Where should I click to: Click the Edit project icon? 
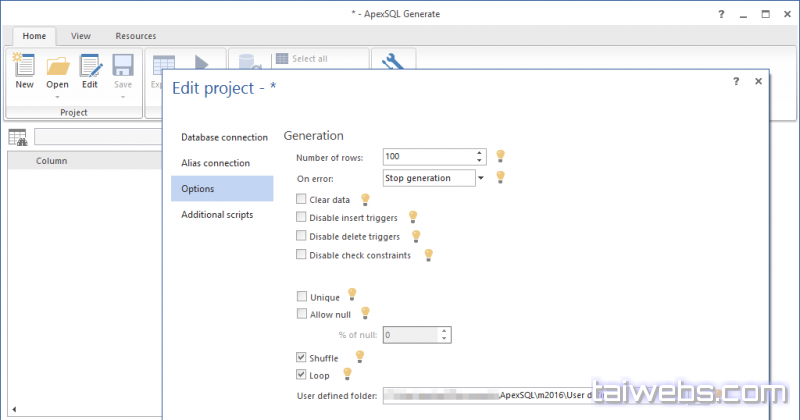[90, 67]
